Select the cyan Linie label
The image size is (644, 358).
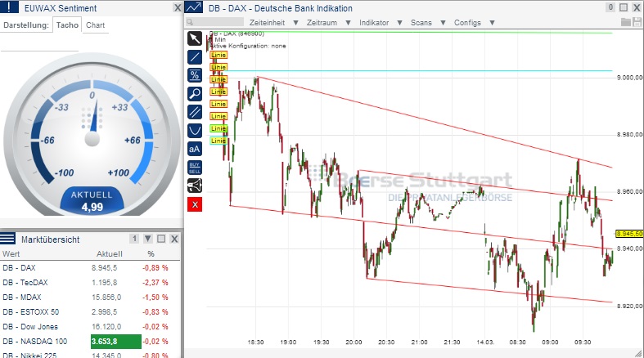coord(218,141)
